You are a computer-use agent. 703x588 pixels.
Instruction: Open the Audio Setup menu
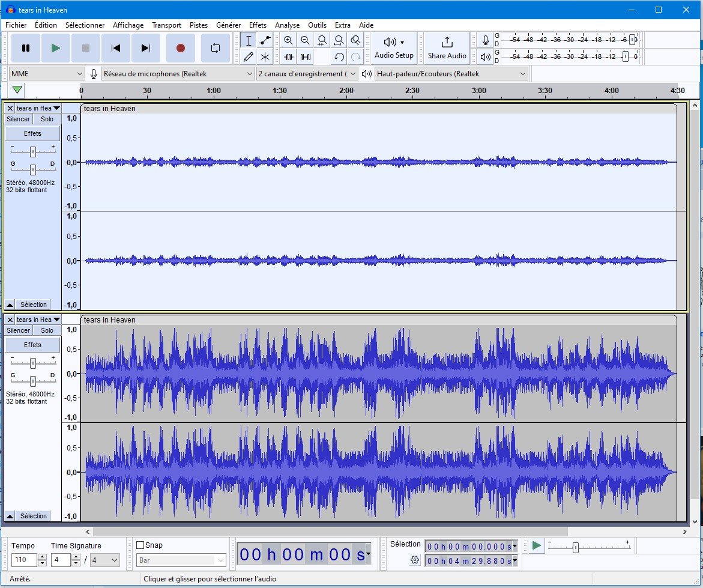click(394, 48)
